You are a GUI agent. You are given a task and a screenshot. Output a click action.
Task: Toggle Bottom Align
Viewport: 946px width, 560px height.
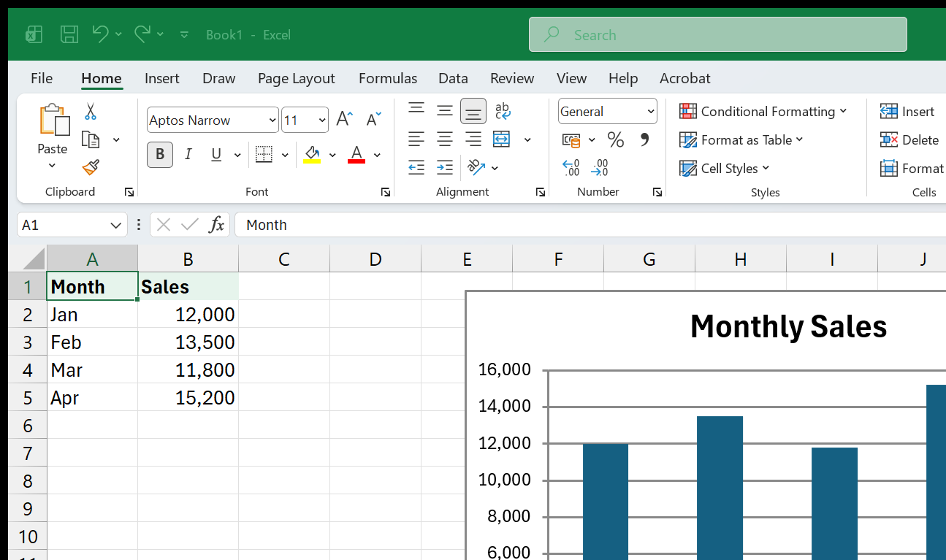click(473, 111)
